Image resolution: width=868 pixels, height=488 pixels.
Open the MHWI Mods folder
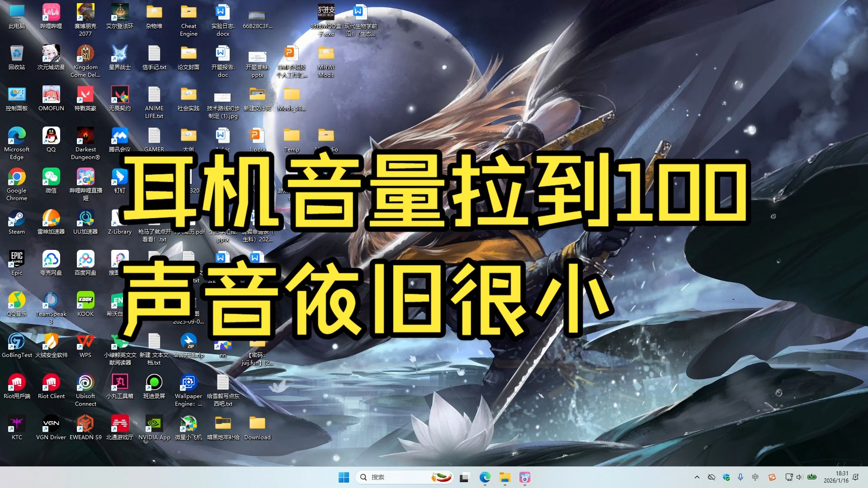click(x=326, y=61)
